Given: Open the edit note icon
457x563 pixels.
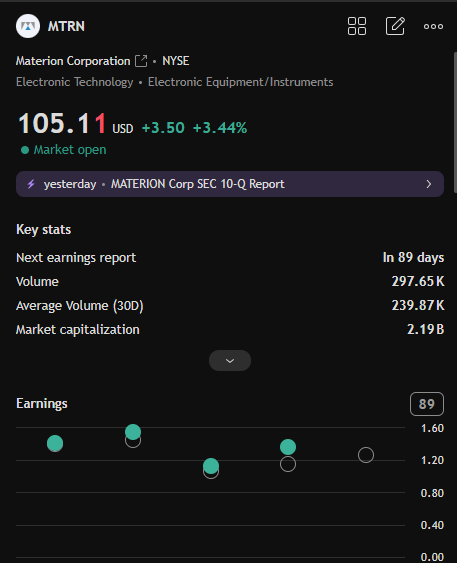Looking at the screenshot, I should click(395, 26).
